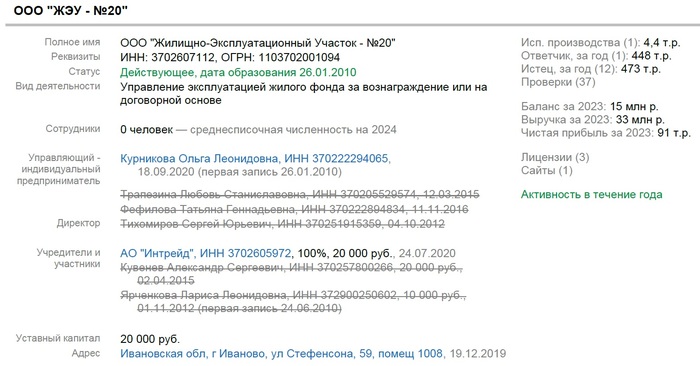Click the Реквизиты field label

coord(75,57)
